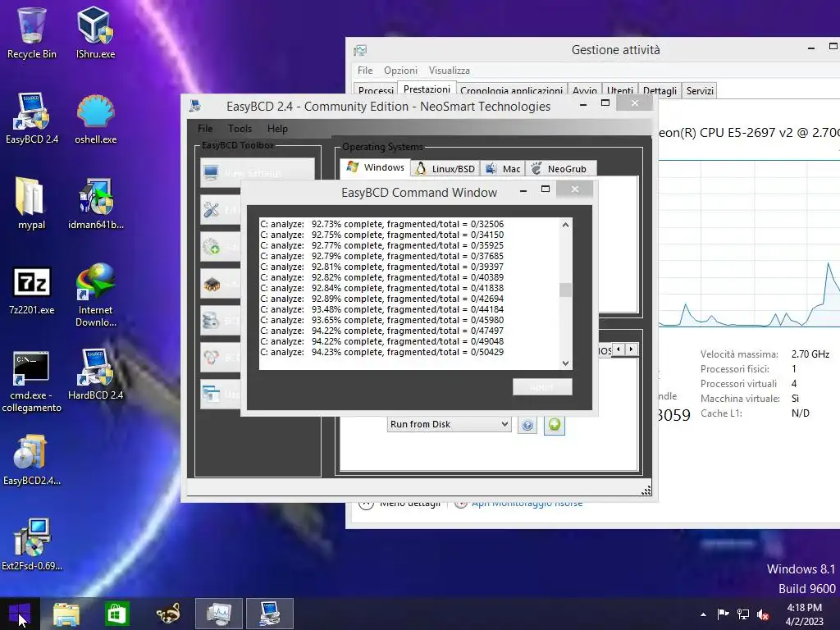The width and height of the screenshot is (840, 630).
Task: Click the Command Window scrollbar thumb
Action: pyautogui.click(x=565, y=290)
